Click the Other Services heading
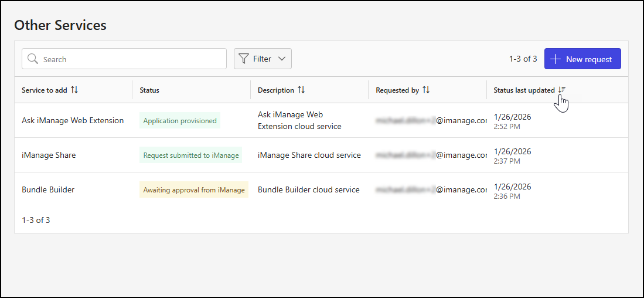Image resolution: width=644 pixels, height=298 pixels. click(60, 25)
